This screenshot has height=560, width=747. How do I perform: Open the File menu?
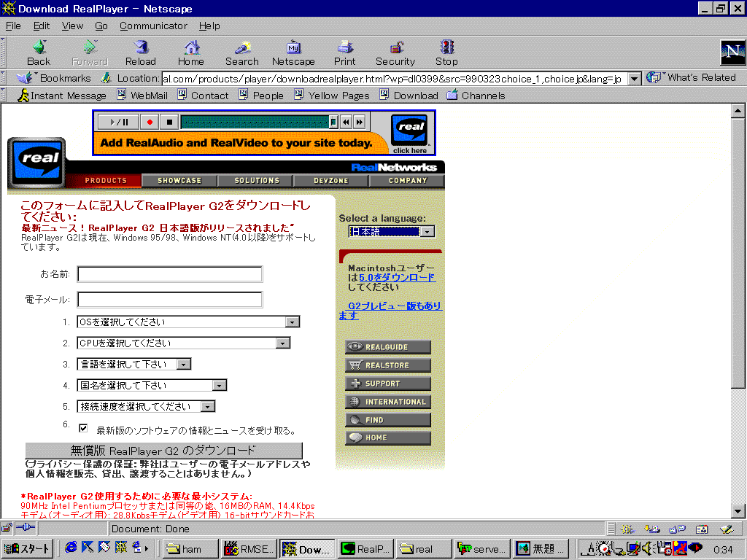click(13, 26)
